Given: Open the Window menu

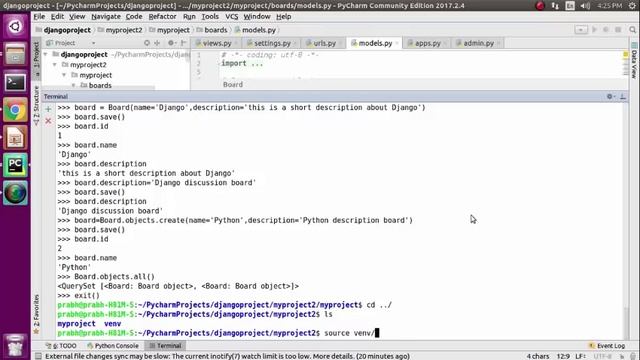Looking at the screenshot, I should point(257,17).
